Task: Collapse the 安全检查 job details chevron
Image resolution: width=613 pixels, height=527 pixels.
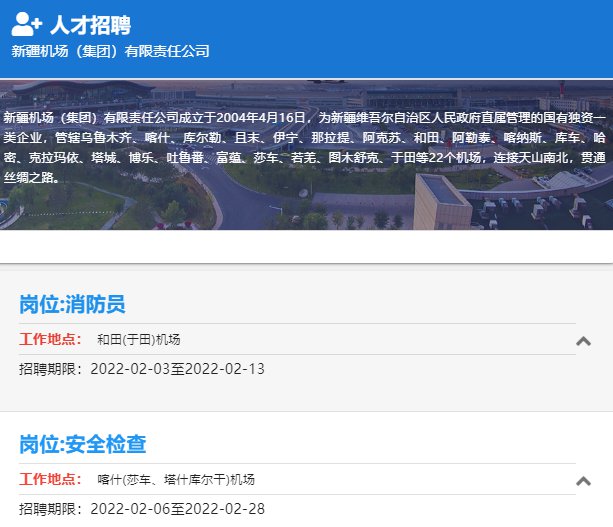Action: [x=584, y=480]
